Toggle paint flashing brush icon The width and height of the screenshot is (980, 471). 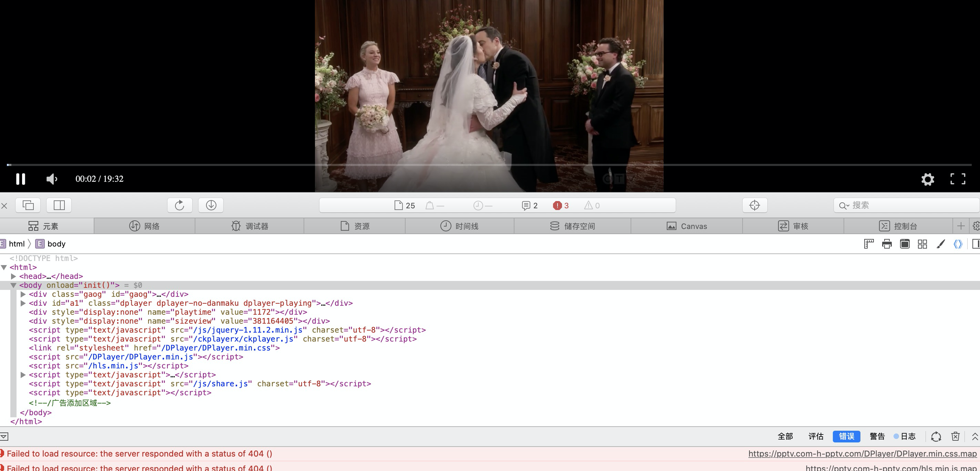tap(940, 244)
